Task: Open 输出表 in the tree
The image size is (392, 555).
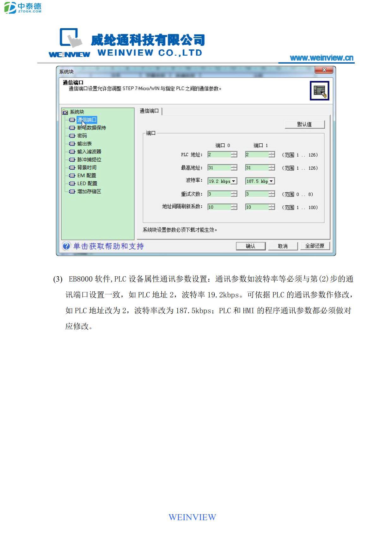Action: [x=84, y=144]
